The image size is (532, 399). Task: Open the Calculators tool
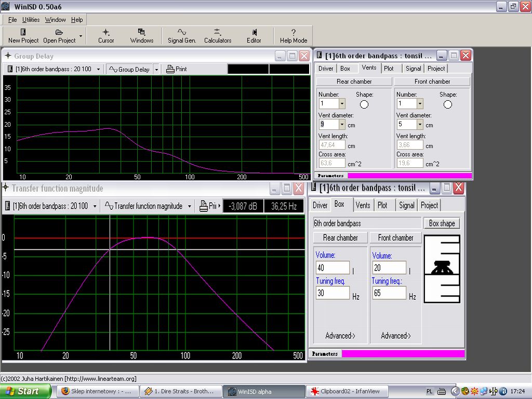(x=217, y=35)
